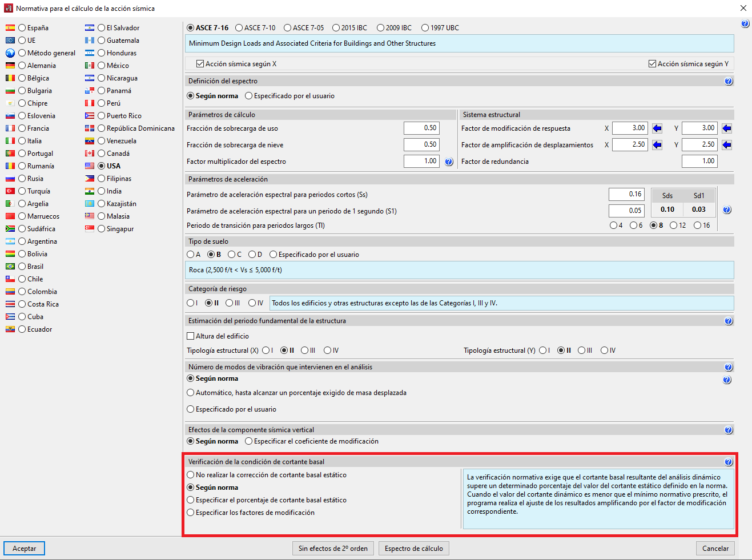Viewport: 752px width, 560px height.
Task: Choose spectrum Especificado por el usuario
Action: 249,96
